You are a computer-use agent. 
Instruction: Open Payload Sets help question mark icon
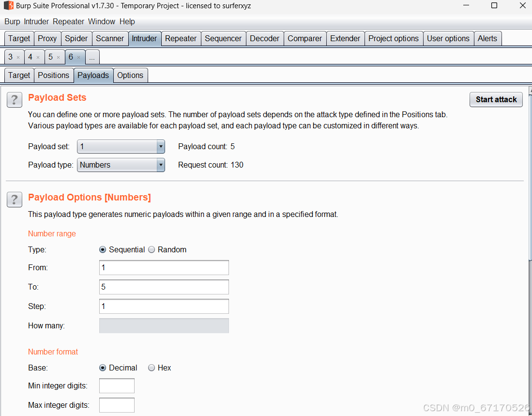pos(14,100)
